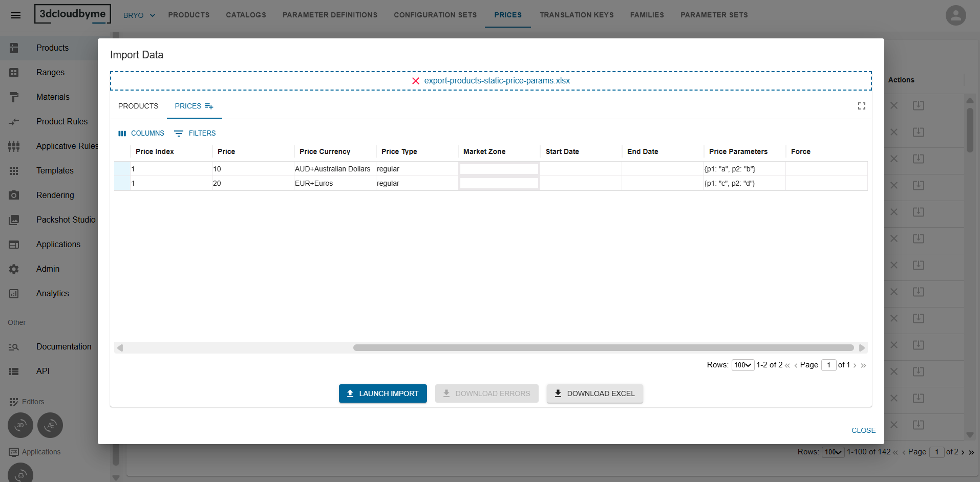
Task: Click the Templates grid icon
Action: pyautogui.click(x=14, y=171)
